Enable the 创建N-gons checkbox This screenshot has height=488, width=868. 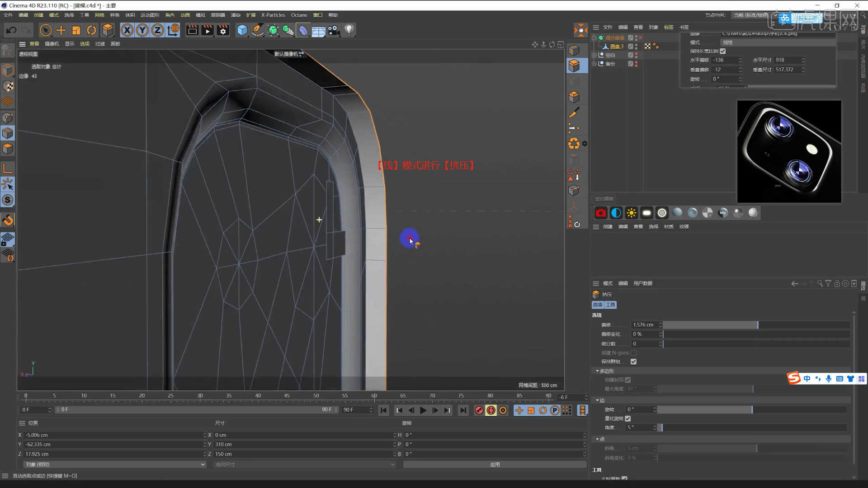point(633,353)
